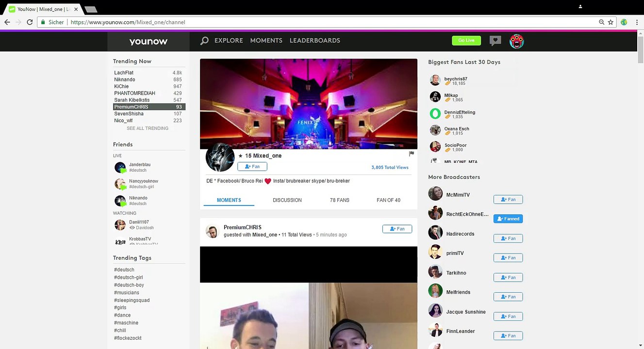
Task: Fan McMimiTV
Action: pyautogui.click(x=508, y=199)
